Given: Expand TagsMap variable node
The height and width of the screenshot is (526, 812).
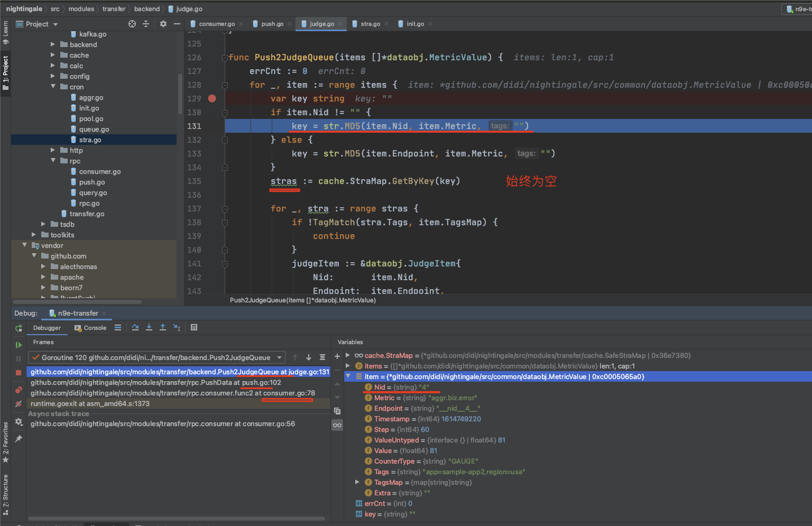Looking at the screenshot, I should [x=357, y=482].
